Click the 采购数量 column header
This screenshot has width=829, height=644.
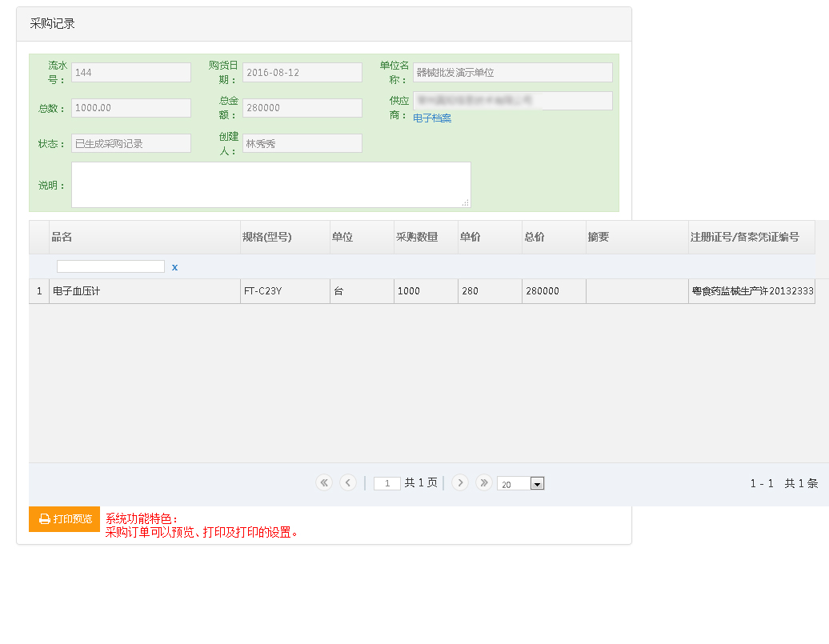pos(425,238)
